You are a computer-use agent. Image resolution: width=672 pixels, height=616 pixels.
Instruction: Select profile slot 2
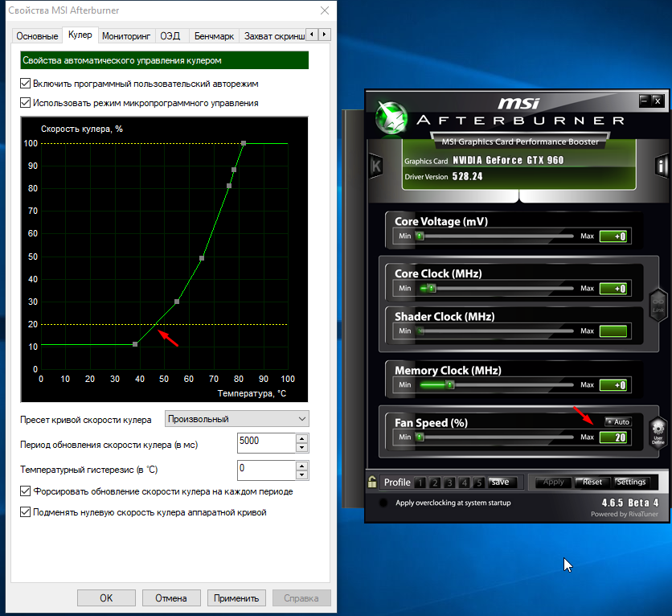tap(435, 483)
